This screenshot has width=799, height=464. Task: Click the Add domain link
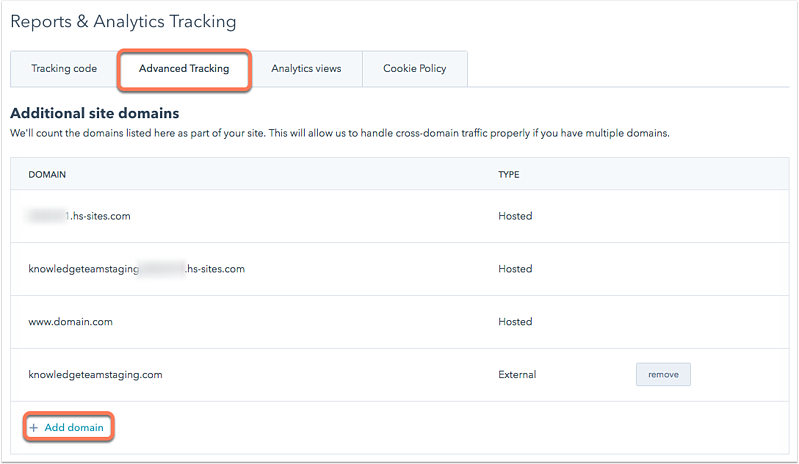tap(74, 428)
